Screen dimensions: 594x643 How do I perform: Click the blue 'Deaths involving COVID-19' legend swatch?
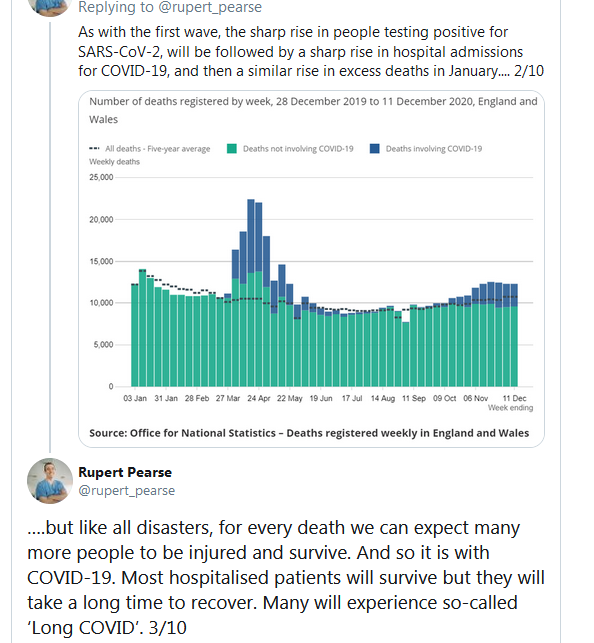[374, 148]
